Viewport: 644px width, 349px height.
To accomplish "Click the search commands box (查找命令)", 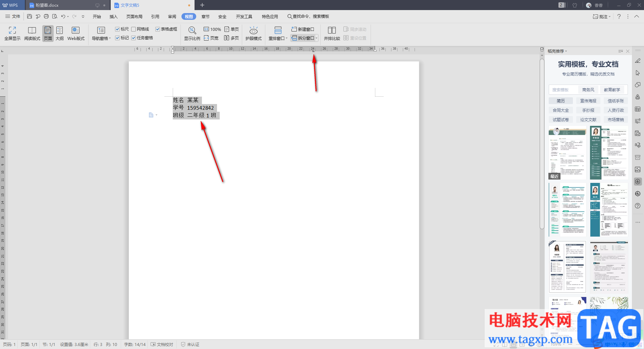I will click(308, 16).
